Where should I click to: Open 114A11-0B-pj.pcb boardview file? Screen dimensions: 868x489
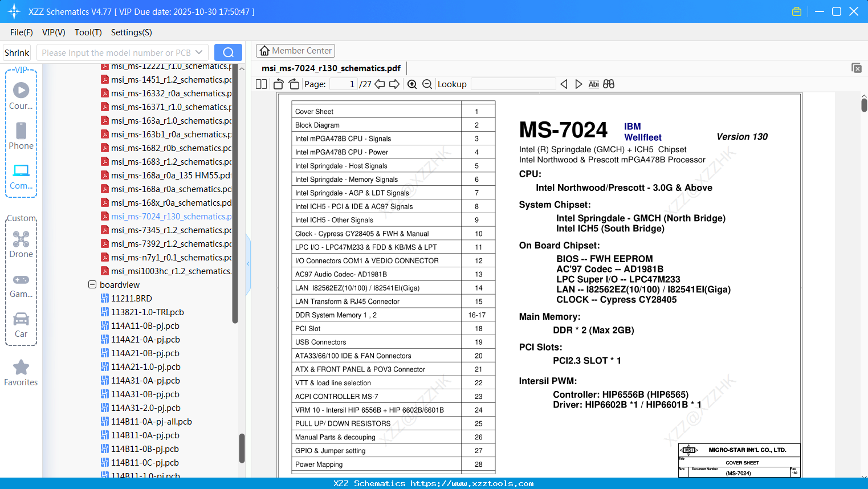point(140,326)
